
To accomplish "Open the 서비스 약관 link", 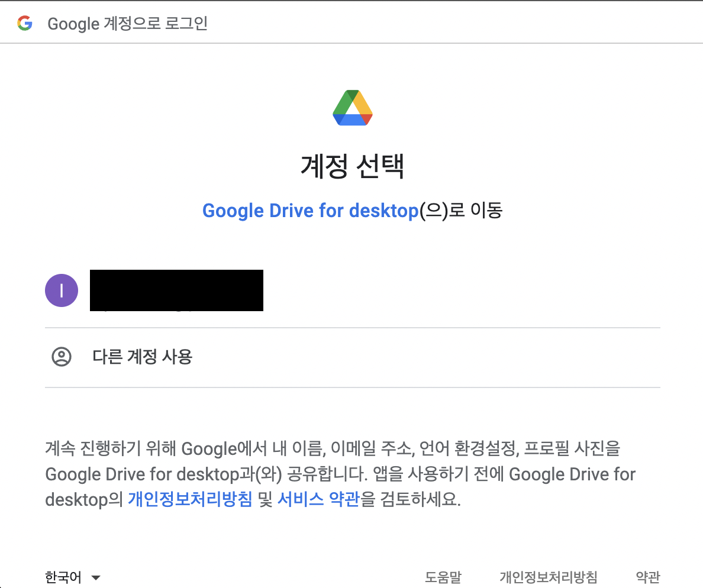I will (319, 499).
